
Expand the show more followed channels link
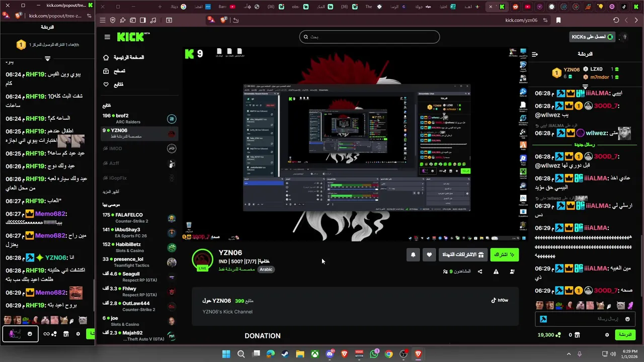click(x=111, y=192)
